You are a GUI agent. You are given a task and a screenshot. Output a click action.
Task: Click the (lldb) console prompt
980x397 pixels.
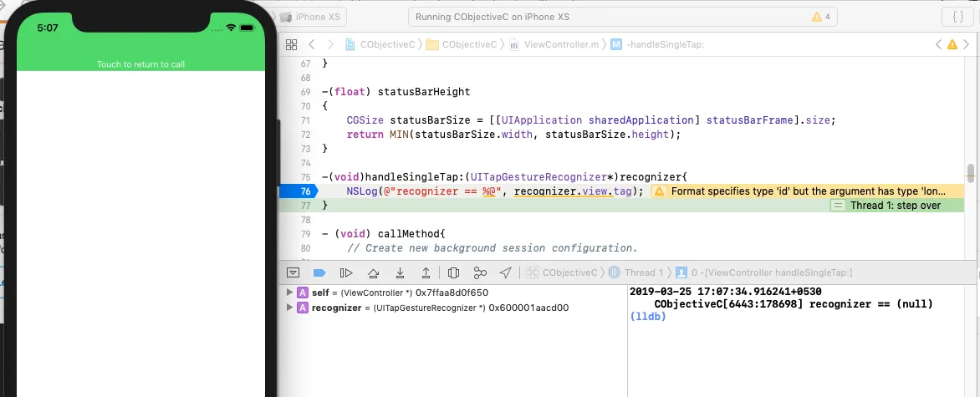[648, 317]
